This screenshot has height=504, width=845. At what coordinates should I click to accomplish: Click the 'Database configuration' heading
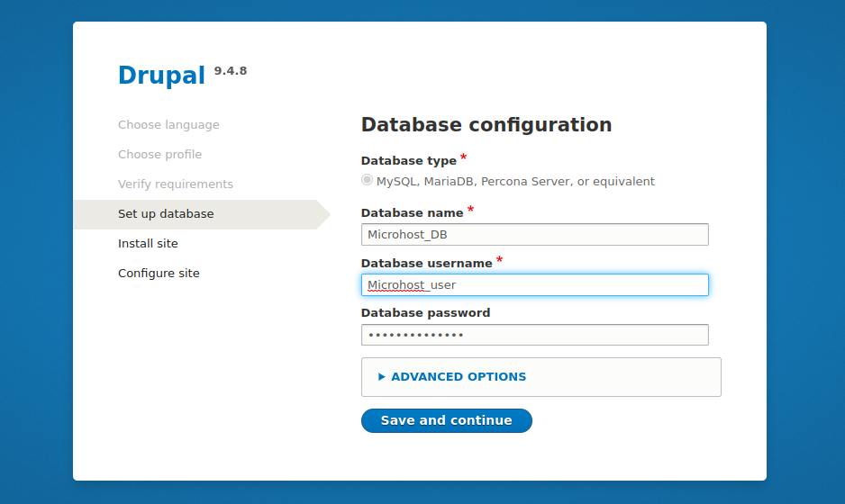pos(486,125)
